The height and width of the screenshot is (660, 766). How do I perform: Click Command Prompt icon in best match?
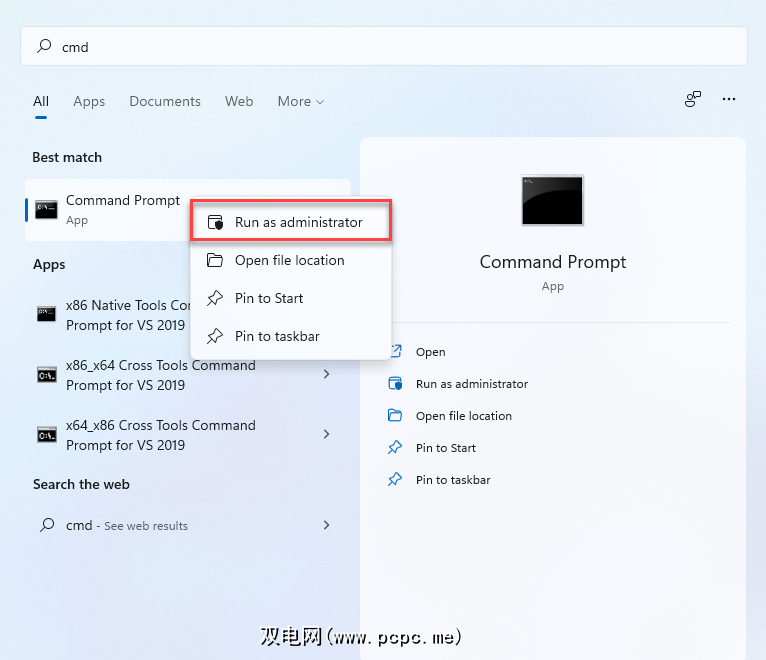pyautogui.click(x=46, y=210)
